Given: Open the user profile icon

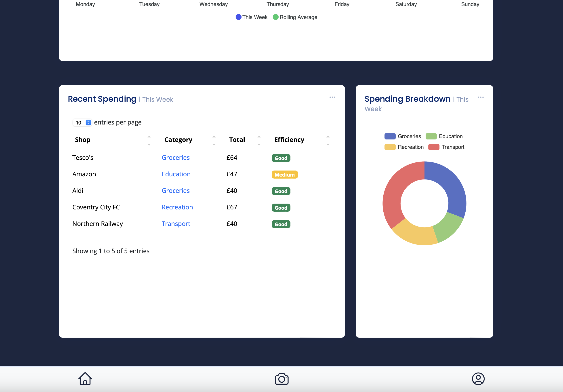Looking at the screenshot, I should tap(478, 379).
